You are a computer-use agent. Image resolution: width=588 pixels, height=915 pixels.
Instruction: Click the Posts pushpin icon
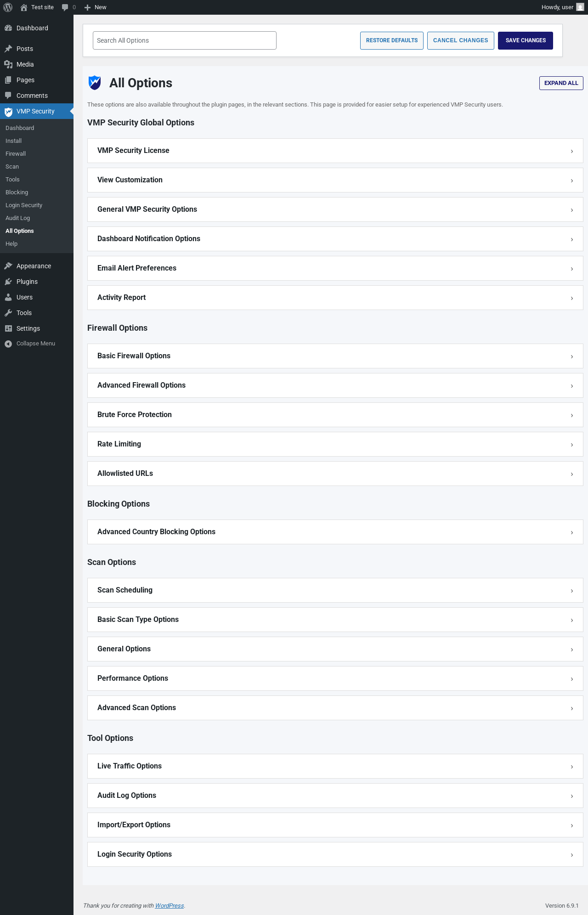coord(8,49)
